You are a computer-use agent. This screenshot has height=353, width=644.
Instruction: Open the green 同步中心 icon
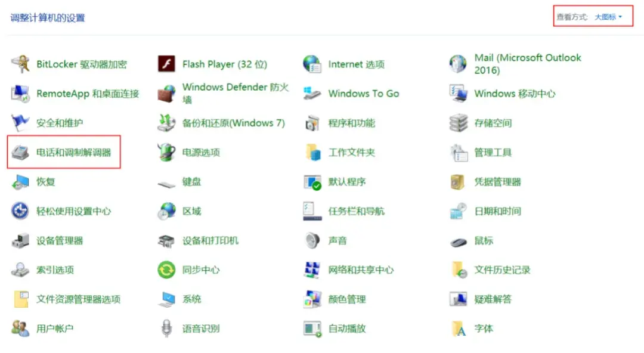(166, 270)
